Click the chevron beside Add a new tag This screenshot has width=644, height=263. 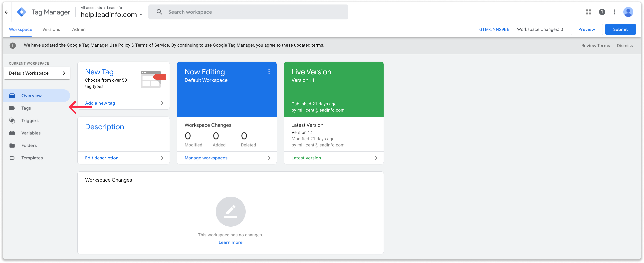point(162,103)
